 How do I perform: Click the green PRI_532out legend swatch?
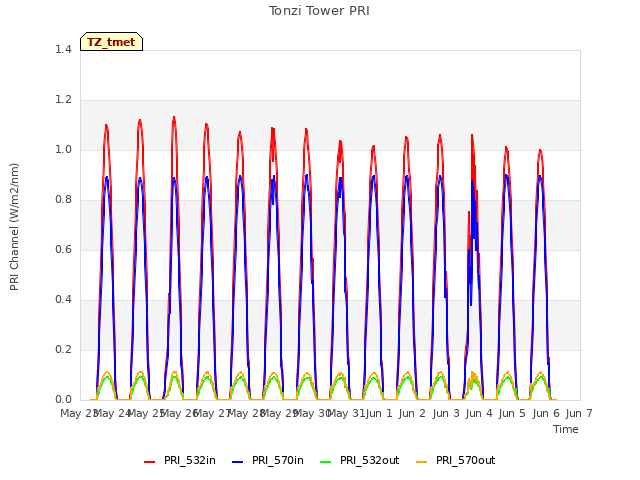[x=326, y=462]
